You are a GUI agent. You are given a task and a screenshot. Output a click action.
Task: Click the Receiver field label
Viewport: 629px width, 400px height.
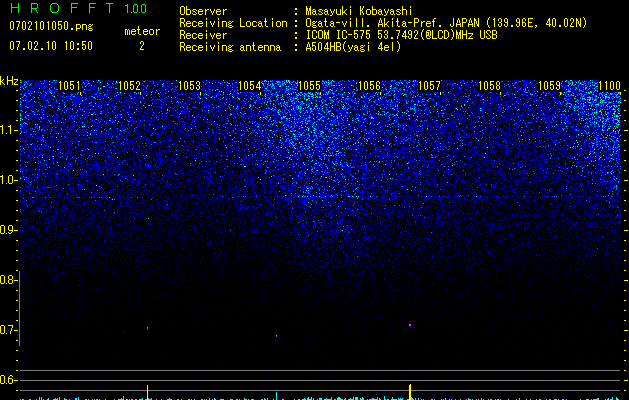tap(203, 35)
